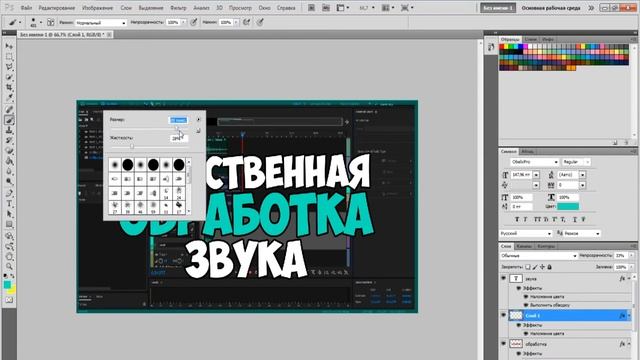The image size is (640, 360).
Task: Select the Zoom tool
Action: point(9,267)
